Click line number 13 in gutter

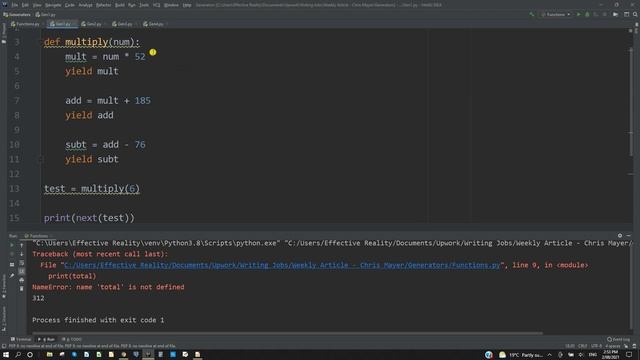click(x=14, y=189)
